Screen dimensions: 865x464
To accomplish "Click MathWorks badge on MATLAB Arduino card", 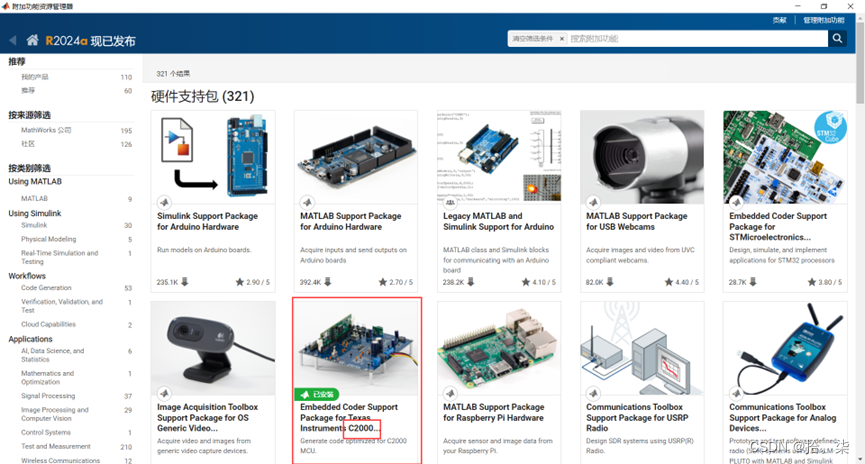I will point(307,202).
